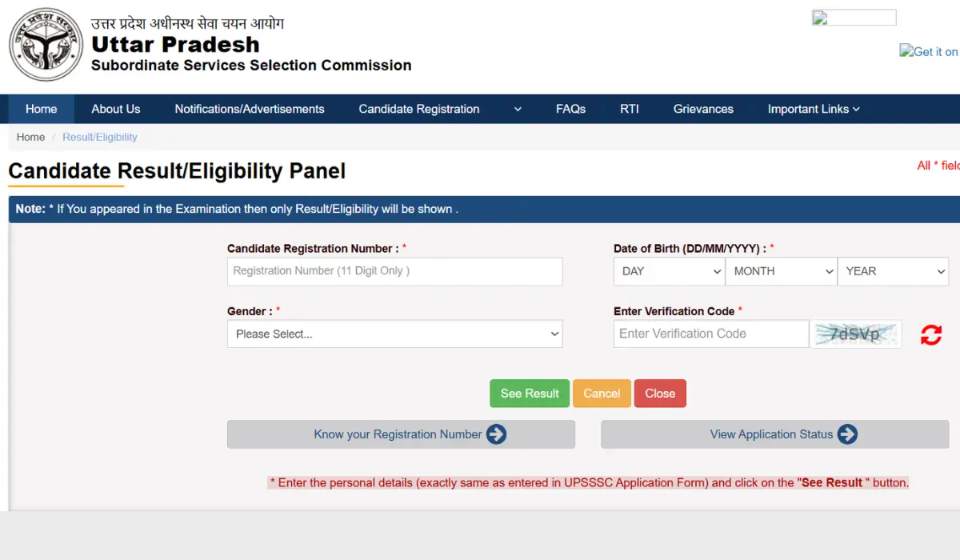The image size is (960, 560).
Task: Click the Home breadcrumb link
Action: point(30,137)
